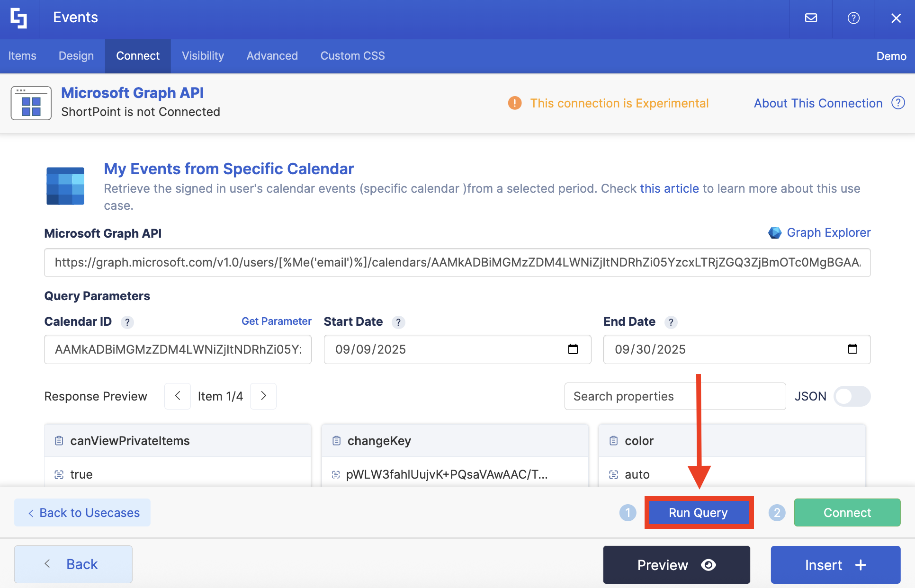This screenshot has width=915, height=588.
Task: Open the Custom CSS tab
Action: (x=352, y=56)
